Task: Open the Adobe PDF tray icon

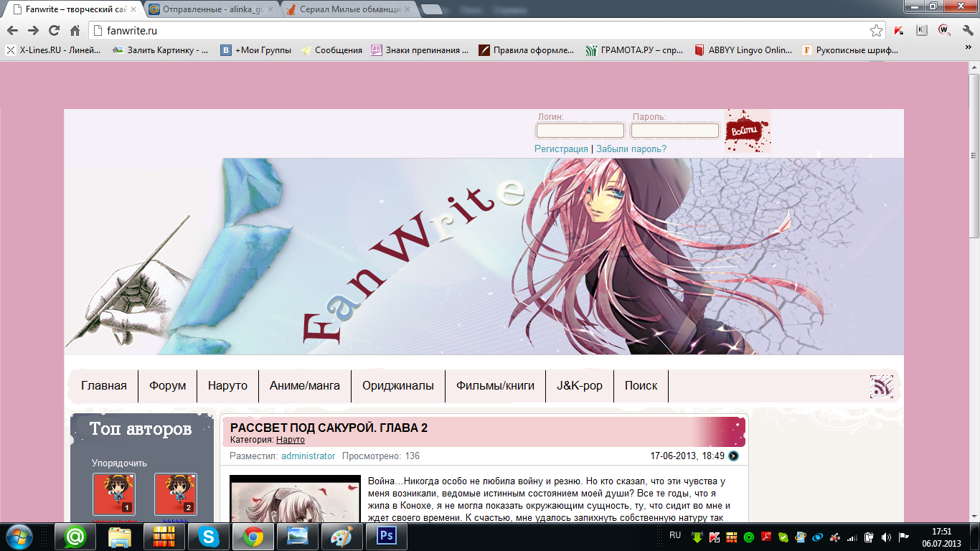Action: (766, 537)
